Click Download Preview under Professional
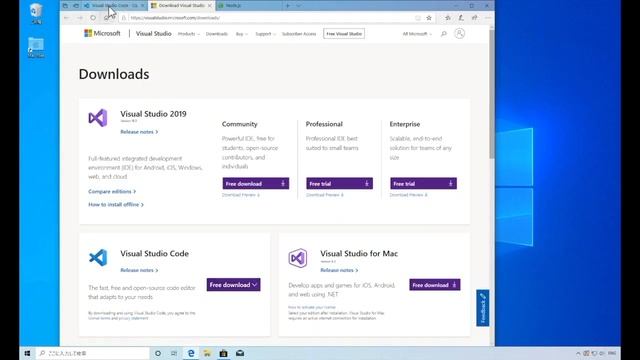 pyautogui.click(x=325, y=195)
